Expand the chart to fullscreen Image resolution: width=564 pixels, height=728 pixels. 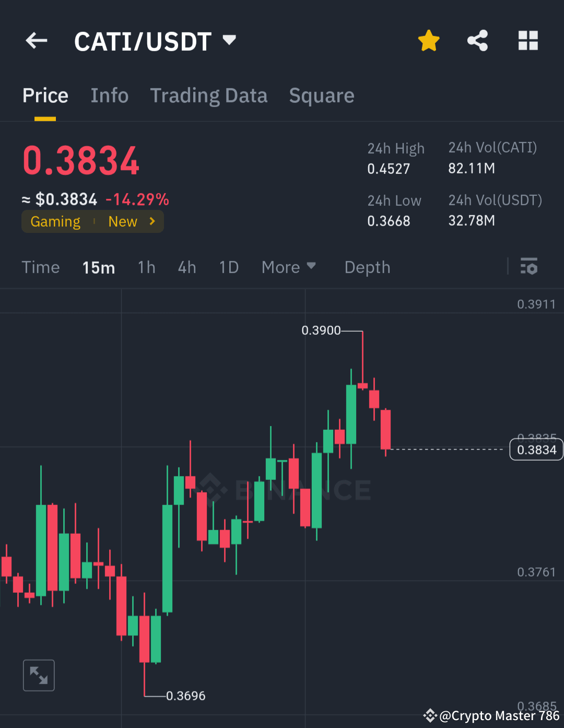click(x=38, y=675)
